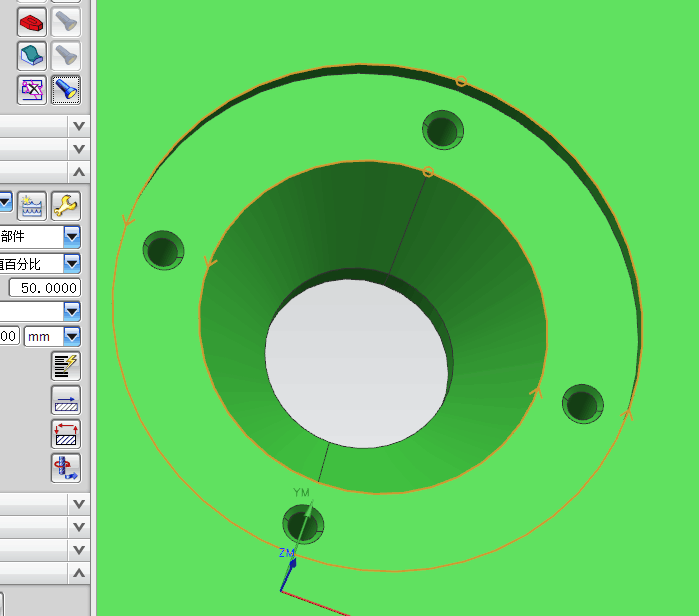Open the mm units dropdown

(x=72, y=336)
